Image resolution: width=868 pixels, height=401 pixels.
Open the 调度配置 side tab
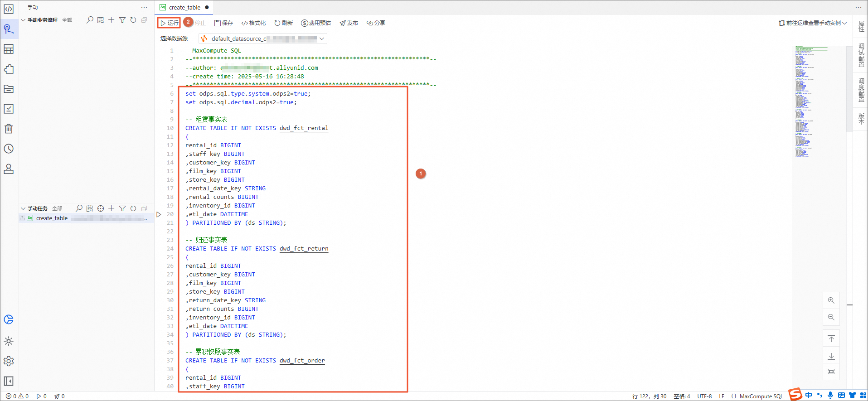point(861,90)
